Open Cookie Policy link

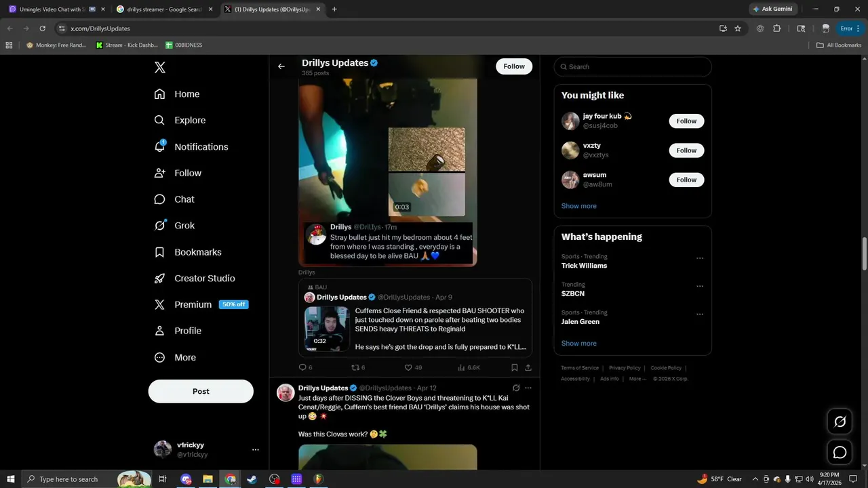click(666, 368)
